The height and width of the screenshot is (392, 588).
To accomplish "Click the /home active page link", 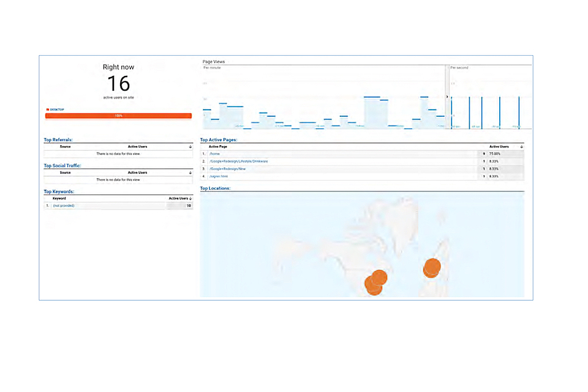I will coord(214,154).
